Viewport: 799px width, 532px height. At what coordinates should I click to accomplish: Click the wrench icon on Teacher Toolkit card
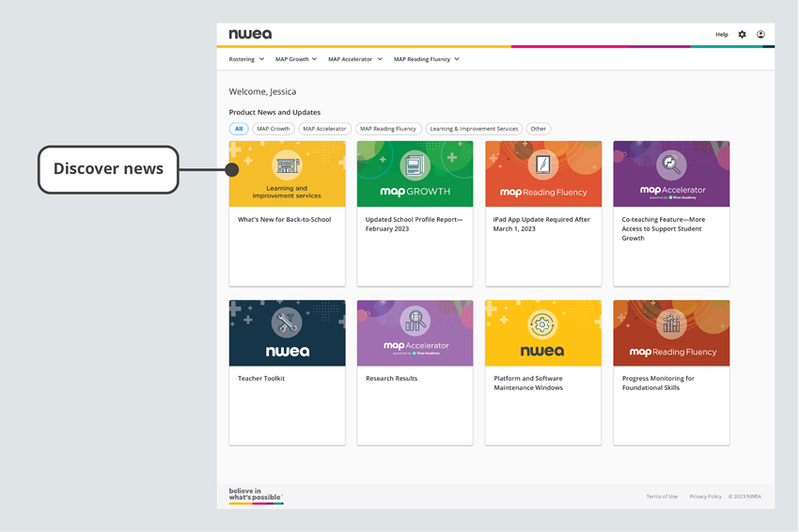pyautogui.click(x=287, y=322)
